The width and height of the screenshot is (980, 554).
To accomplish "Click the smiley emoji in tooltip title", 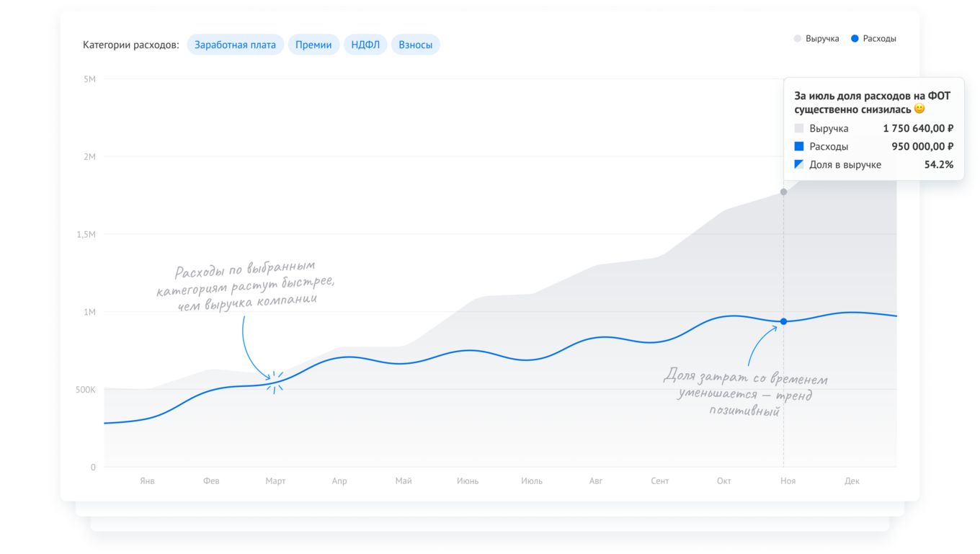I will point(919,109).
